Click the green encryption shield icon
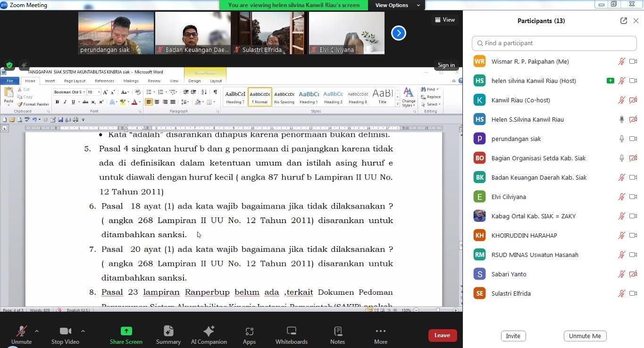Viewport: 644px width, 348px height. [9, 65]
